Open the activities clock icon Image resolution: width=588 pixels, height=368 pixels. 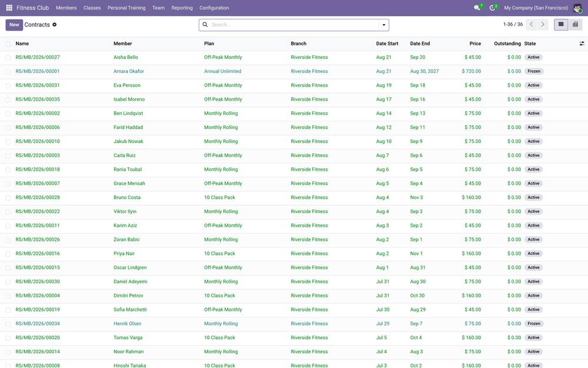492,8
